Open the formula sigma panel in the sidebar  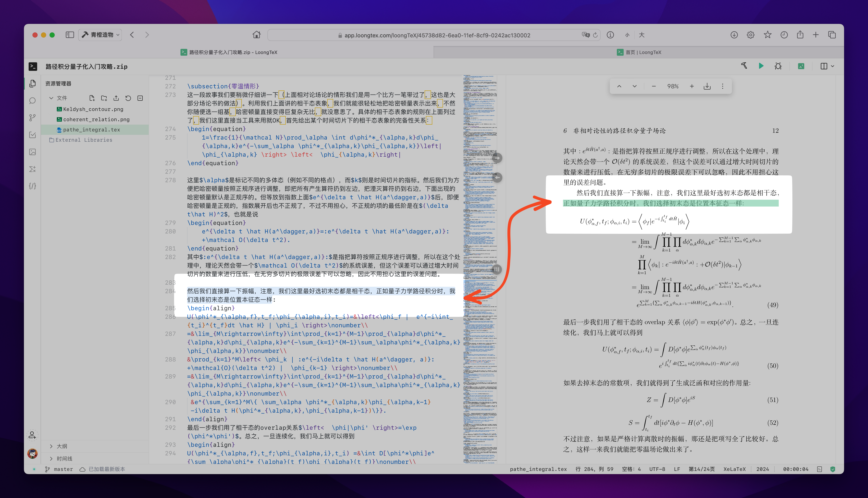click(32, 169)
